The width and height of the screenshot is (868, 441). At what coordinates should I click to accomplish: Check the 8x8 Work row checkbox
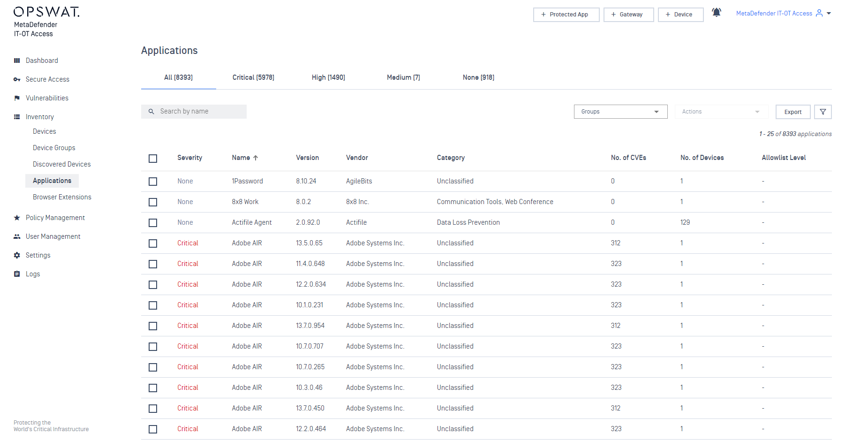153,202
